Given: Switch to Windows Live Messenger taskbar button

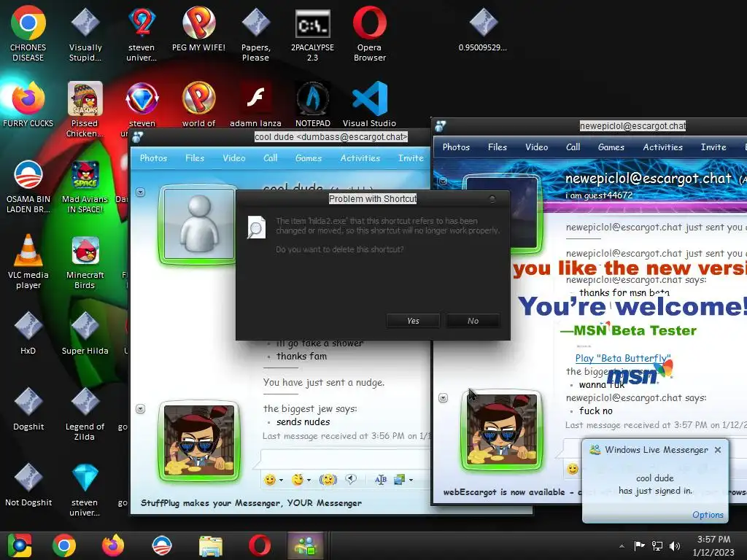Looking at the screenshot, I should tap(306, 545).
